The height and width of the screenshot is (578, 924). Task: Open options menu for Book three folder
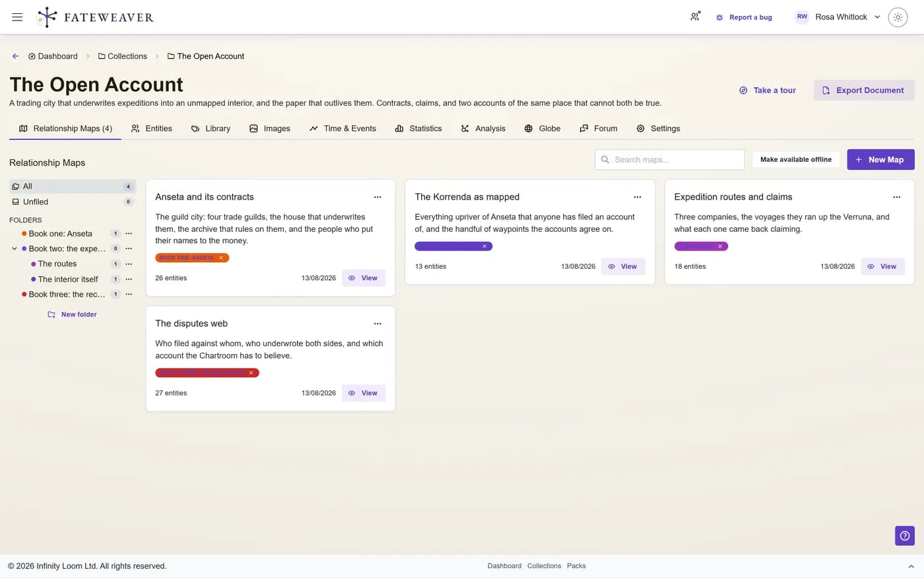129,294
